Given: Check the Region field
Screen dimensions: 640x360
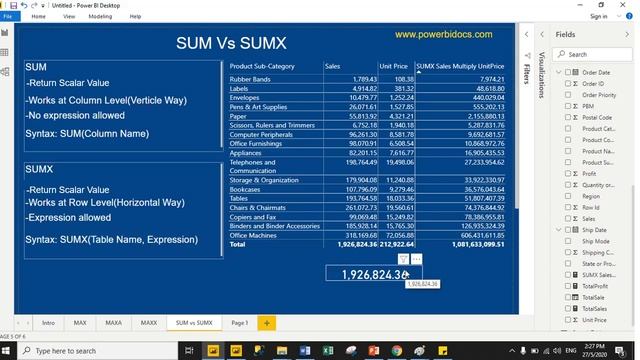Looking at the screenshot, I should click(568, 196).
